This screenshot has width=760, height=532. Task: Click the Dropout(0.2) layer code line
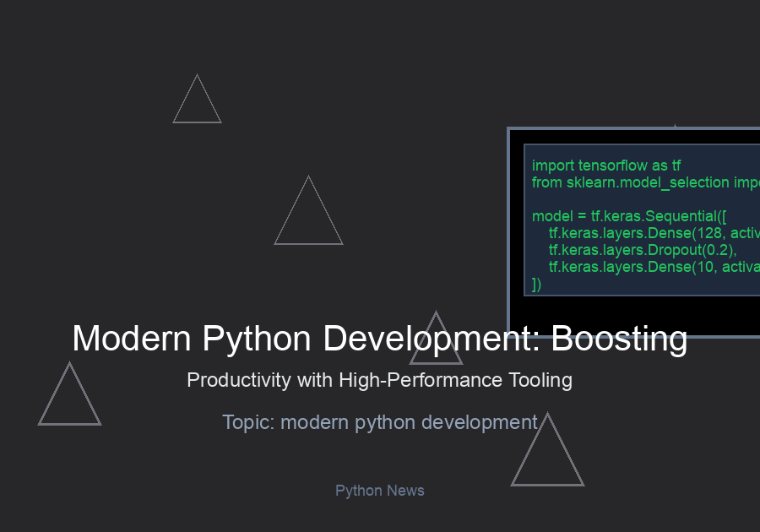[x=643, y=250]
